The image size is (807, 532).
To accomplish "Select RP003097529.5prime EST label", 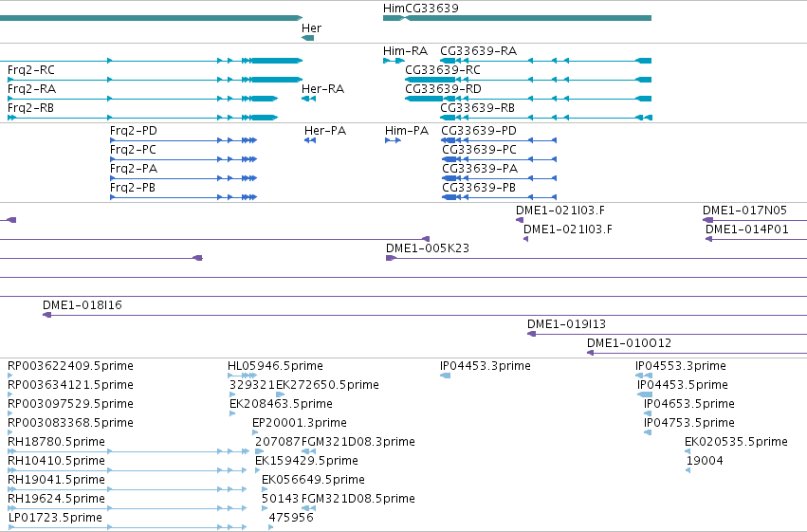I will pyautogui.click(x=70, y=404).
